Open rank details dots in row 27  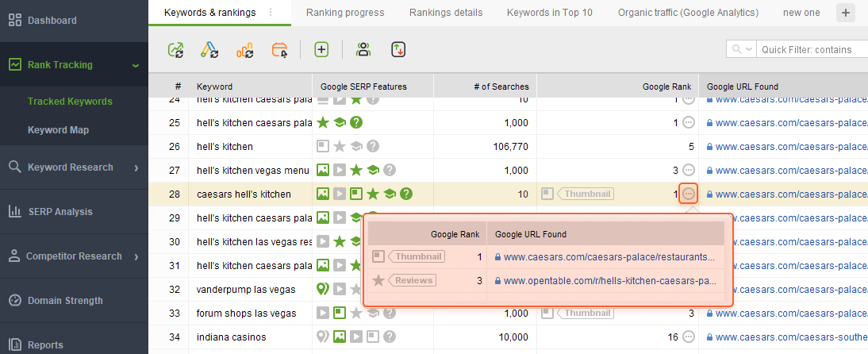point(689,170)
